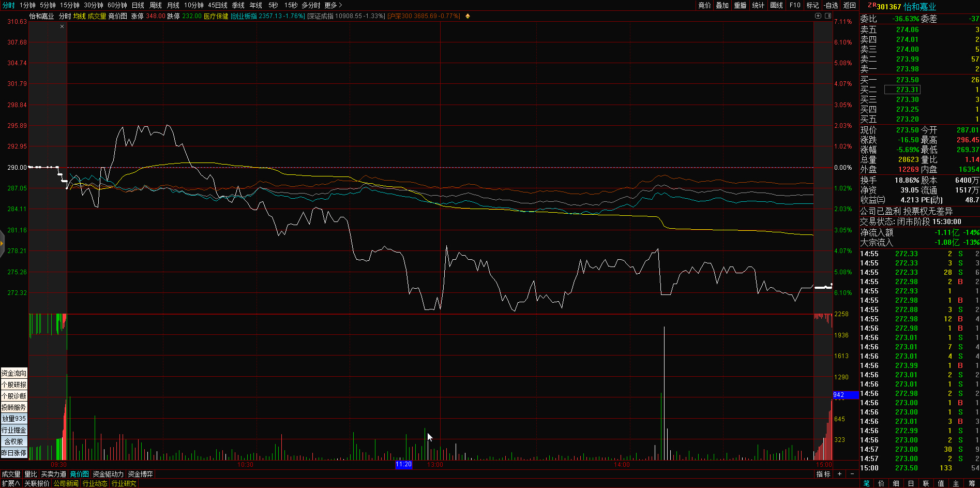Click the minus button beside 指标
Viewport: 980px width, 488px height.
point(852,474)
